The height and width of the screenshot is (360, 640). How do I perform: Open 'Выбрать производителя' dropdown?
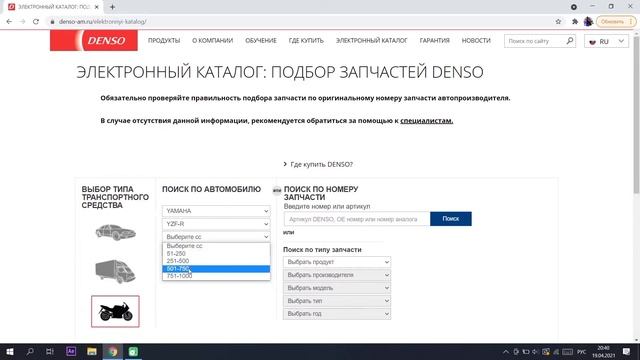(x=337, y=275)
